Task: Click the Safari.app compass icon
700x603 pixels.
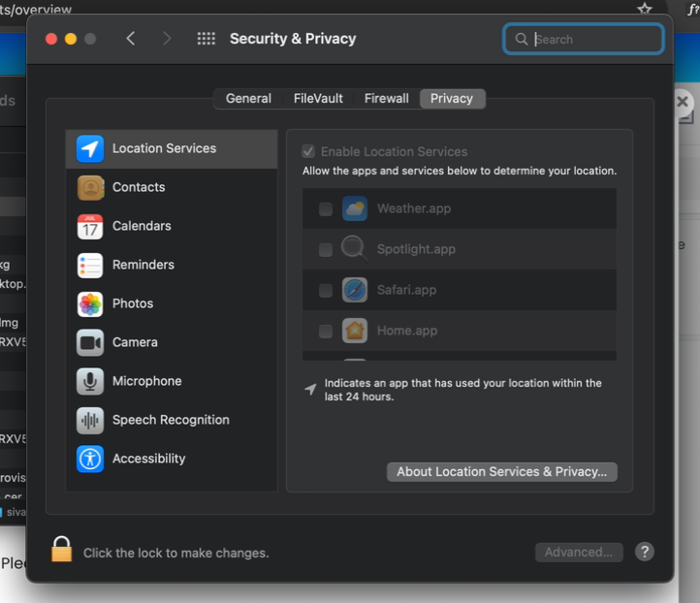Action: pyautogui.click(x=355, y=290)
